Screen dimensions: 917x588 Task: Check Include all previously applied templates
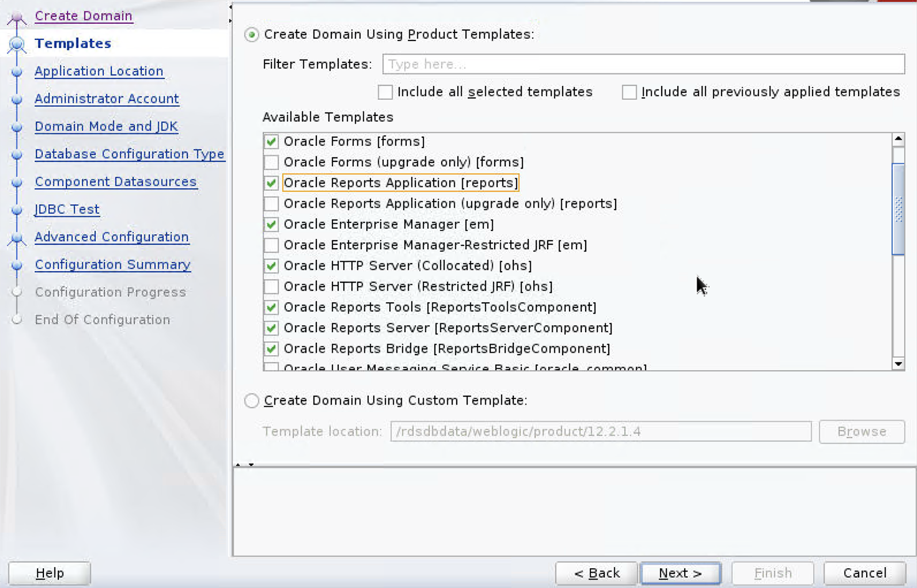[x=629, y=92]
